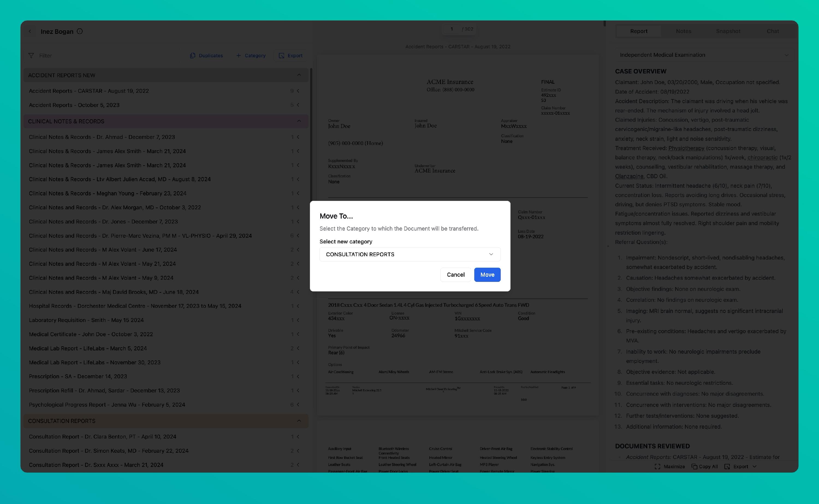Collapse the CLINICAL NOTES & RECORDS section

pos(299,121)
